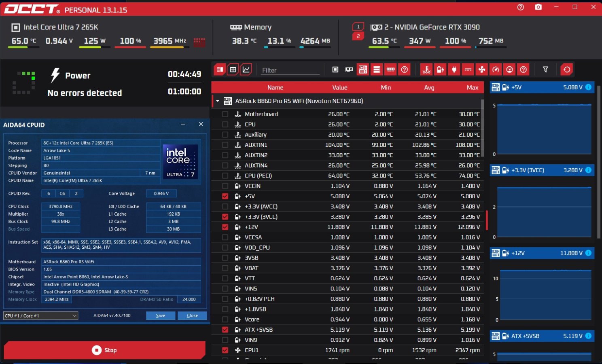Viewport: 602px width, 364px height.
Task: Open info for the +12V graph
Action: click(x=588, y=253)
